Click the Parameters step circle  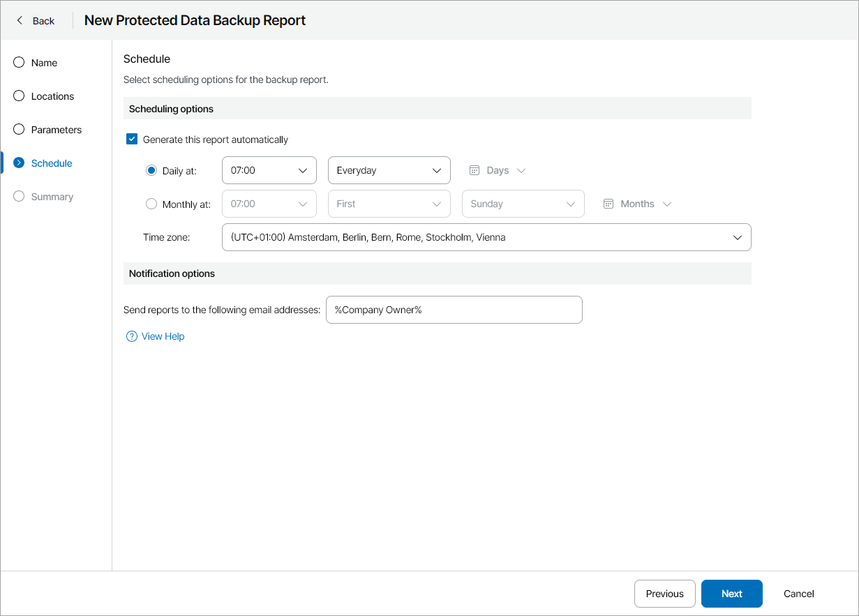[x=18, y=129]
